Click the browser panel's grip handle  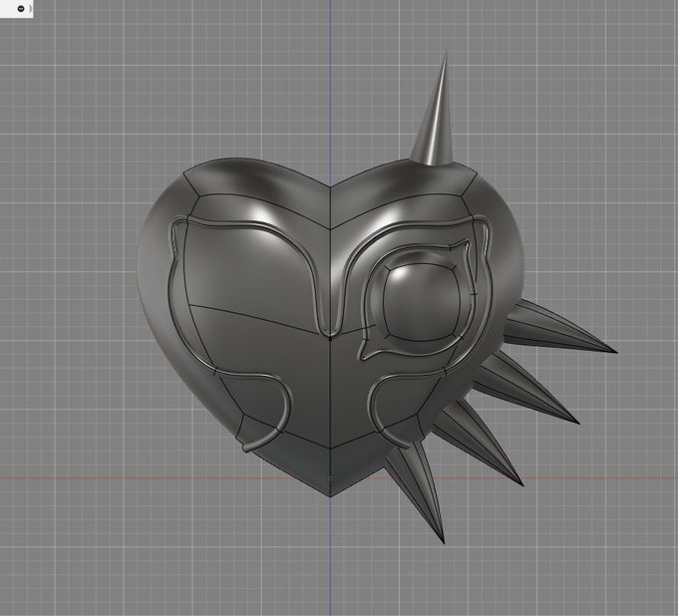[x=30, y=9]
